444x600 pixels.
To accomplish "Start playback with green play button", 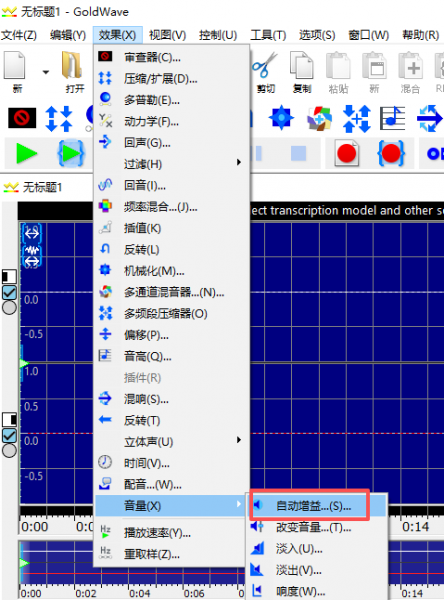I will pyautogui.click(x=26, y=154).
